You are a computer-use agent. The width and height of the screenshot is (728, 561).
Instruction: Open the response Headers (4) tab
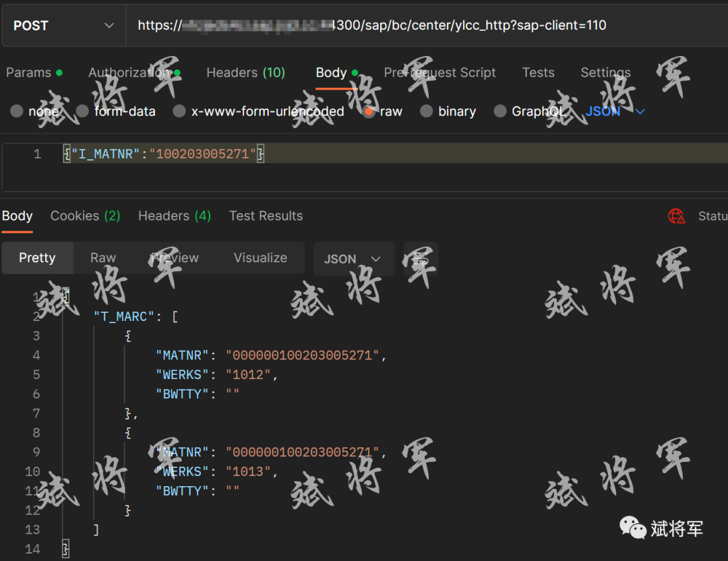click(x=175, y=216)
